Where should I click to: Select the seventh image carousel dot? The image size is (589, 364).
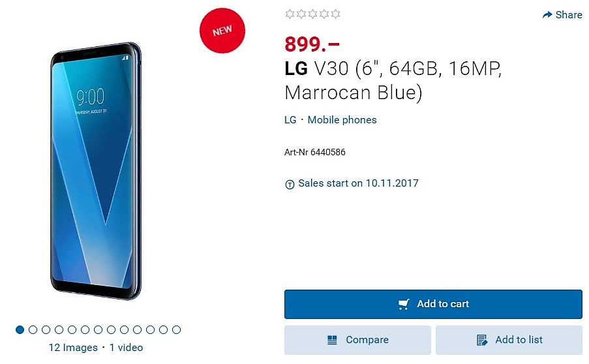[x=98, y=330]
